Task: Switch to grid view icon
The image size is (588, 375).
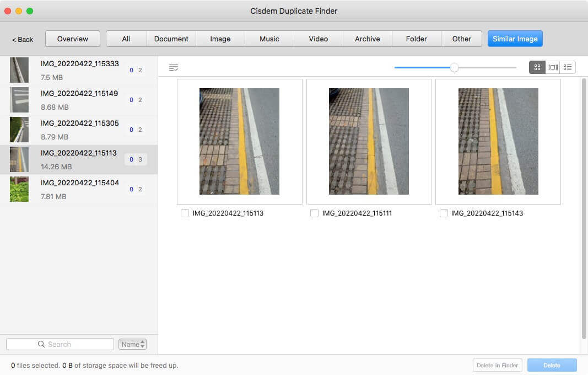Action: pyautogui.click(x=537, y=67)
